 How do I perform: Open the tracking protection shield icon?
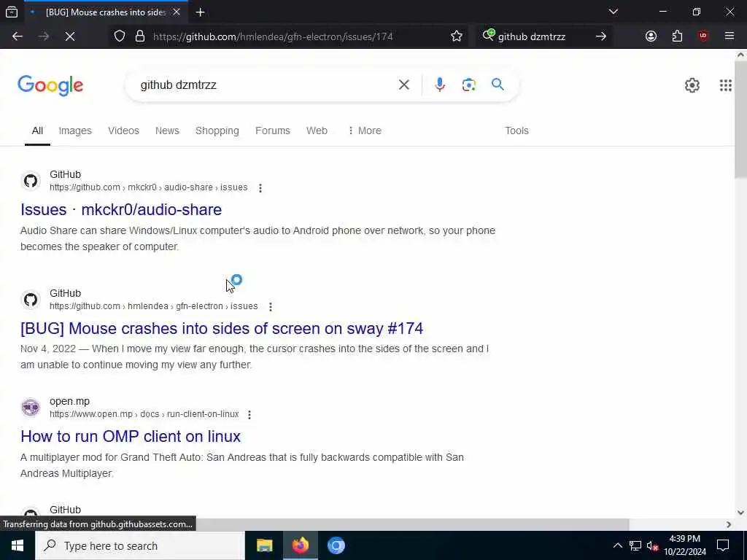(120, 36)
